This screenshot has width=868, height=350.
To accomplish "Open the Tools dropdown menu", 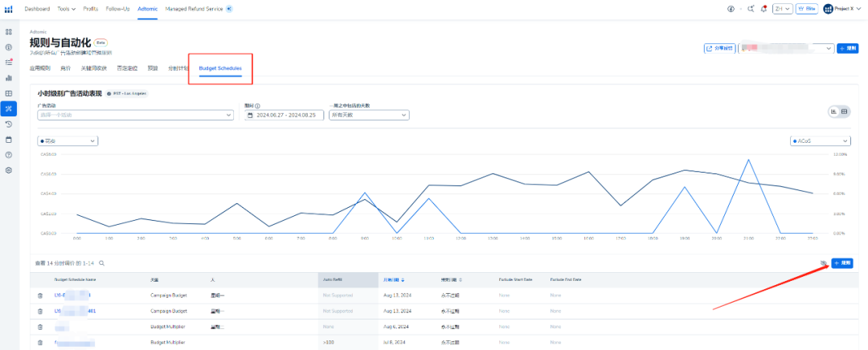I will pos(67,9).
